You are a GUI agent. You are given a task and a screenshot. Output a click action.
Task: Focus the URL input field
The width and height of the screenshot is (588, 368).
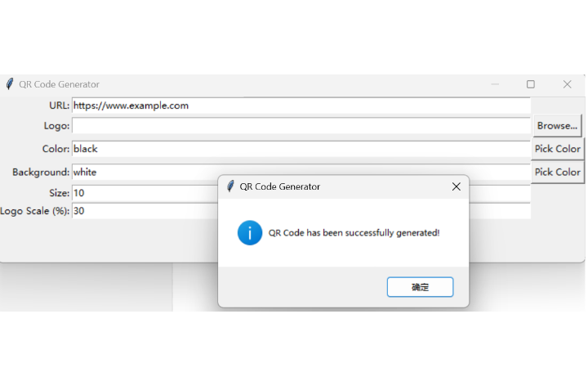pos(301,105)
